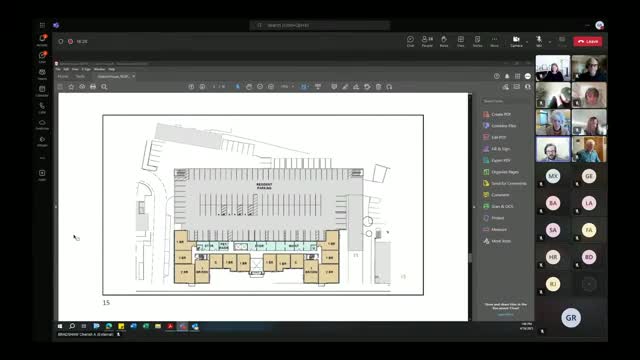Image resolution: width=640 pixels, height=360 pixels.
Task: Open the Teams Activity feed
Action: 42,40
